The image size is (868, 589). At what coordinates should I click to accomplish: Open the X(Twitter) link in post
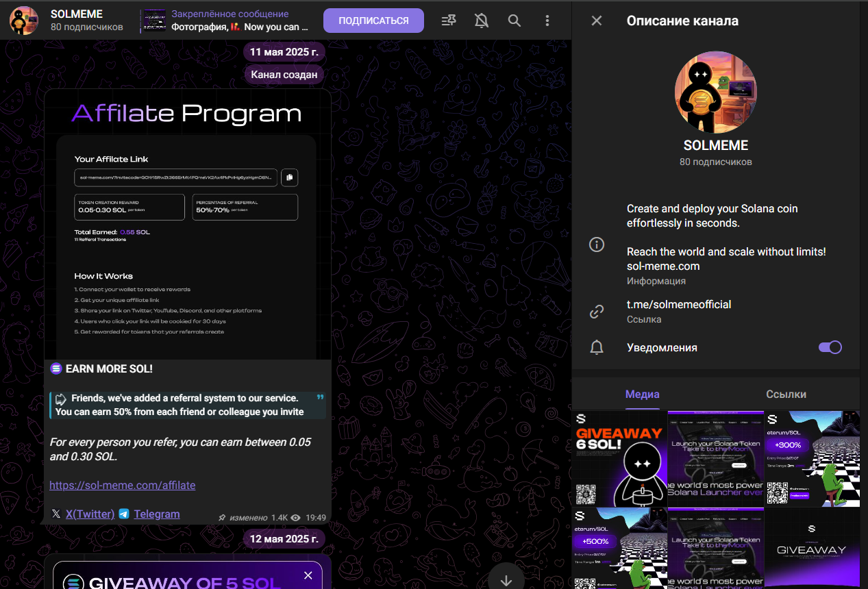coord(90,514)
